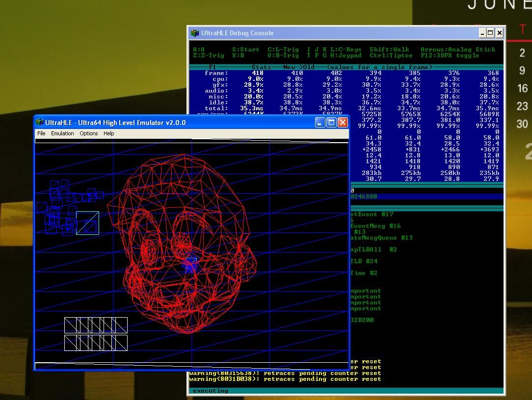Expand the Options menu

tap(89, 133)
